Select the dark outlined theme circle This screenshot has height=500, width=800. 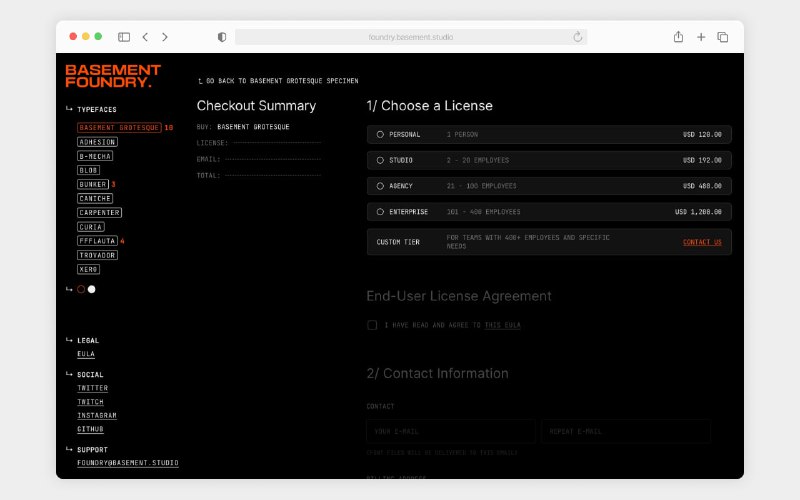click(81, 289)
